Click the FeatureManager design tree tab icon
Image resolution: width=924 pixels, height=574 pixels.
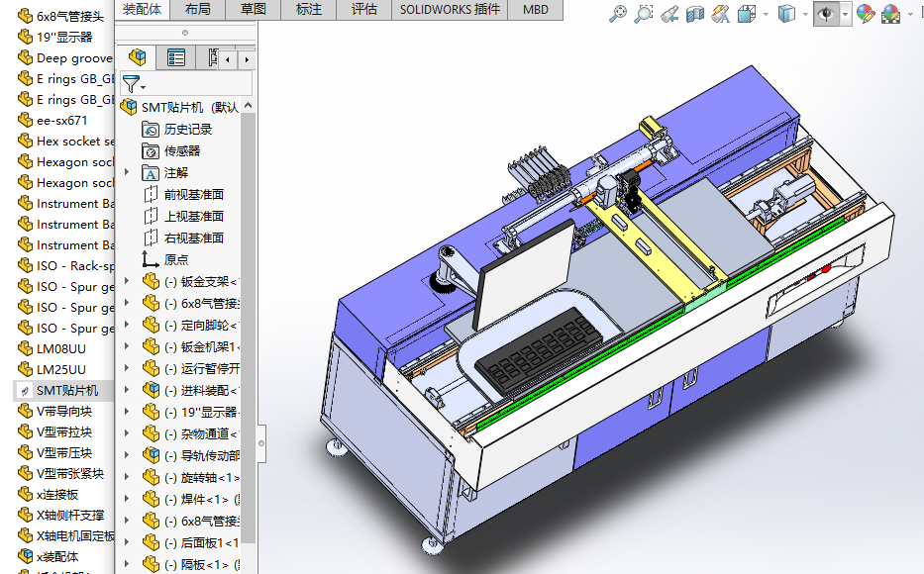pos(138,58)
